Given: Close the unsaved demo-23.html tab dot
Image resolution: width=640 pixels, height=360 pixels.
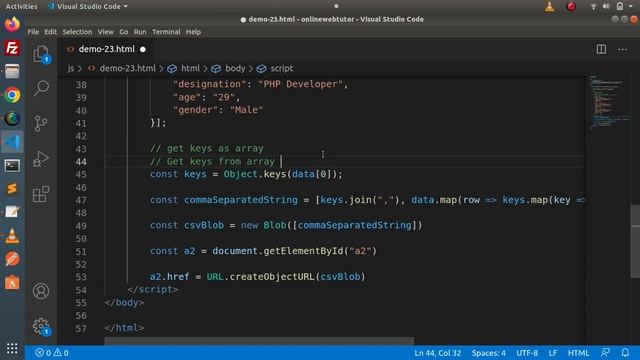Looking at the screenshot, I should (143, 49).
